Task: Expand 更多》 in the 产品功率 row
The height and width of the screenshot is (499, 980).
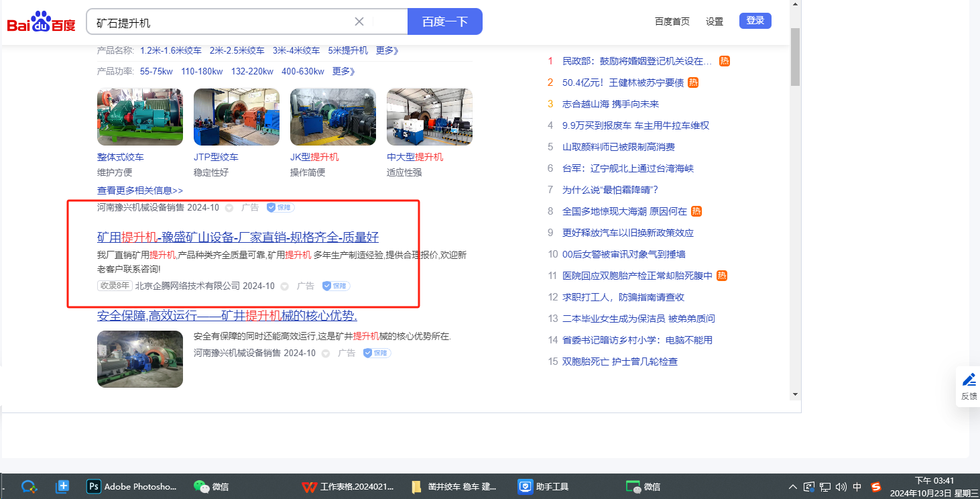Action: point(344,72)
